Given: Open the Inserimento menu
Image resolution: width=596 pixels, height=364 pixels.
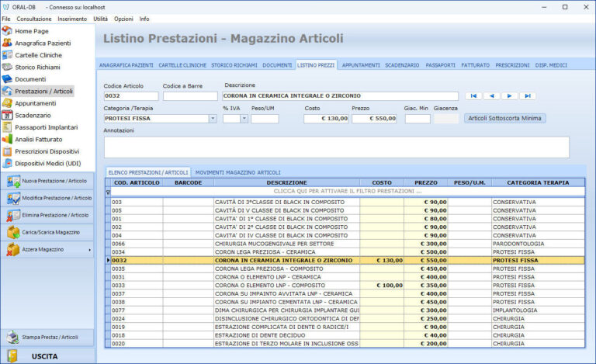Looking at the screenshot, I should [72, 18].
